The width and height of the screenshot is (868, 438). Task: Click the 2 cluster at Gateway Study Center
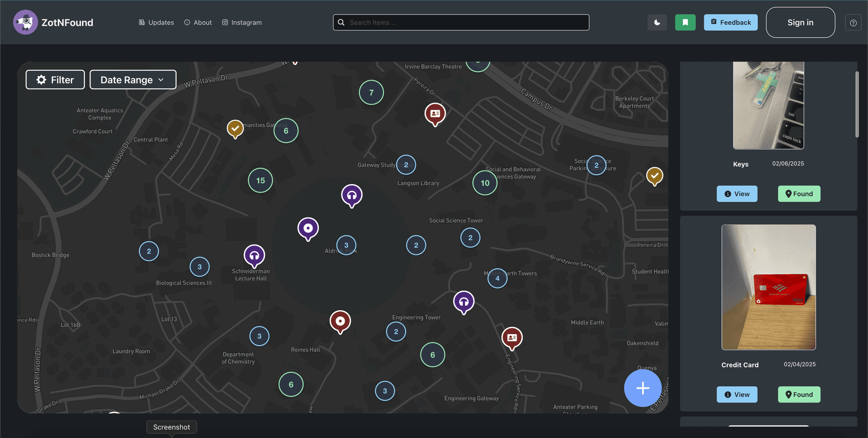(x=406, y=165)
